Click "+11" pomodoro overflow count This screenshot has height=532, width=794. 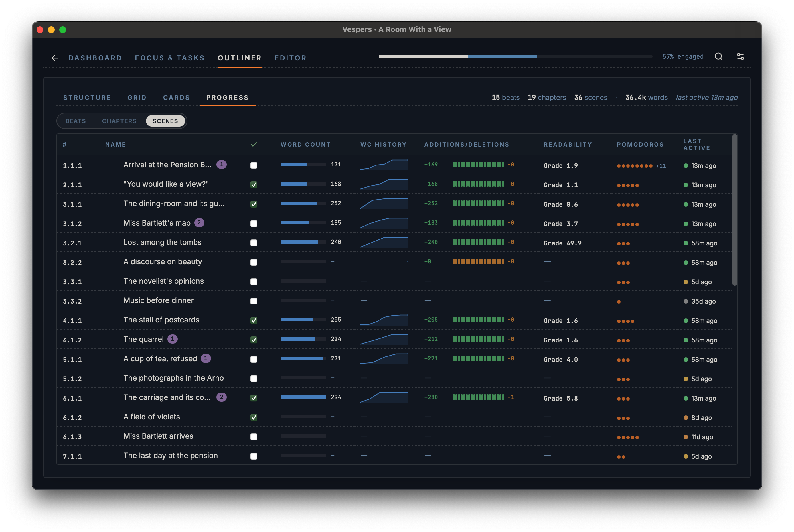click(661, 166)
